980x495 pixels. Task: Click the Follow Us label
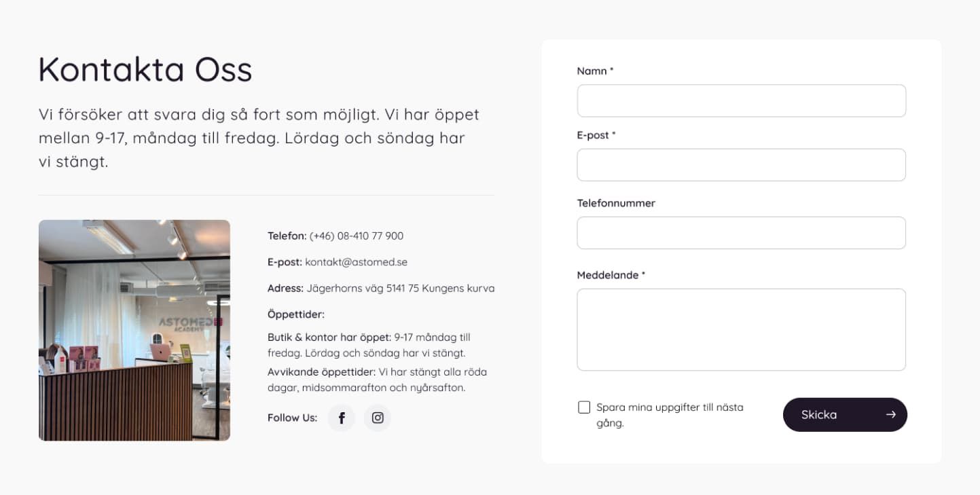(292, 418)
